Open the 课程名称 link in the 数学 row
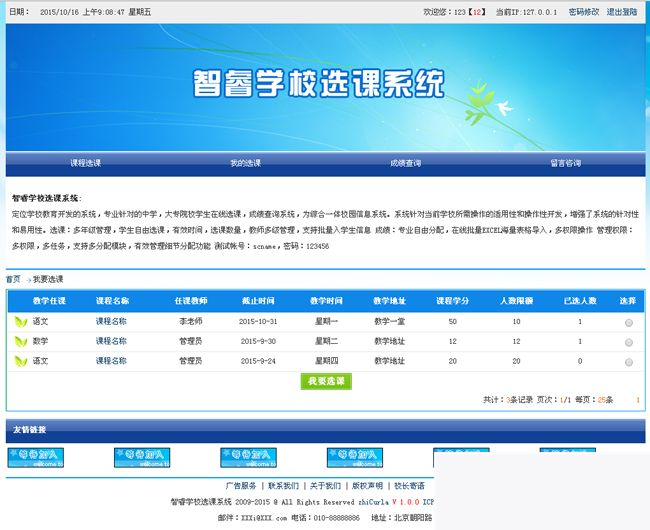Viewport: 650px width, 530px height. [x=111, y=341]
